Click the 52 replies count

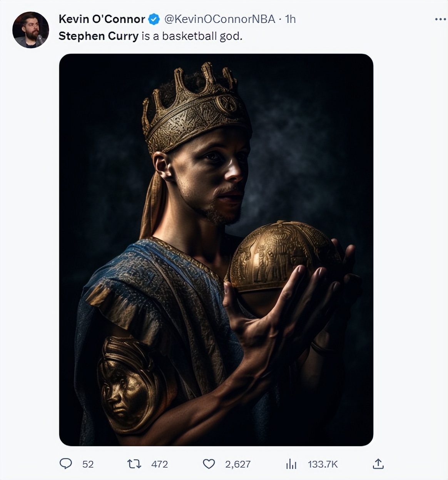[88, 464]
